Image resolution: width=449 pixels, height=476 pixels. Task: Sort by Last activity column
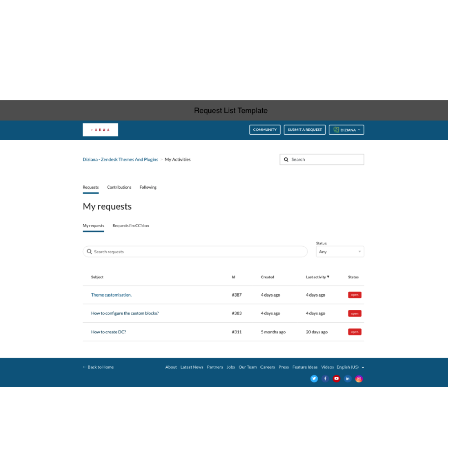click(x=317, y=277)
